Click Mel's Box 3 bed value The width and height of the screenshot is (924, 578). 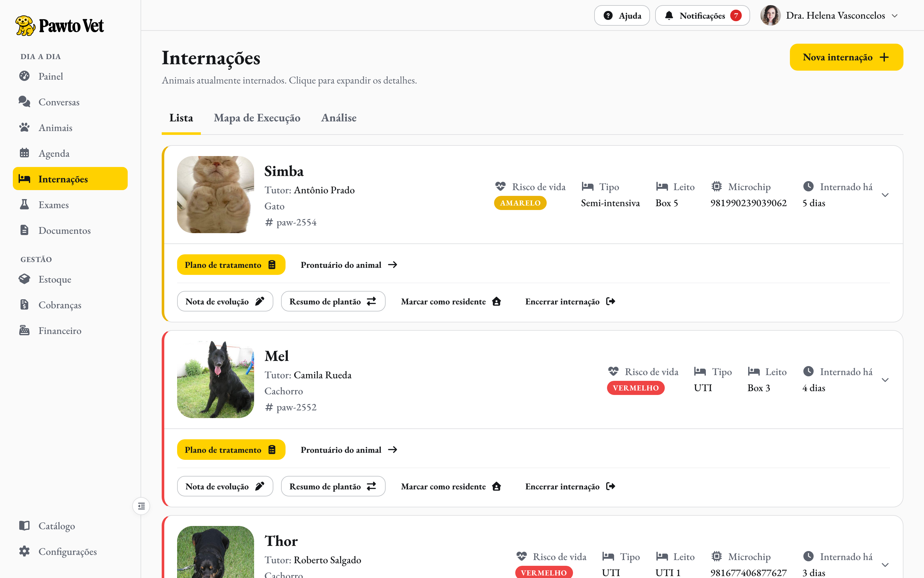tap(759, 388)
